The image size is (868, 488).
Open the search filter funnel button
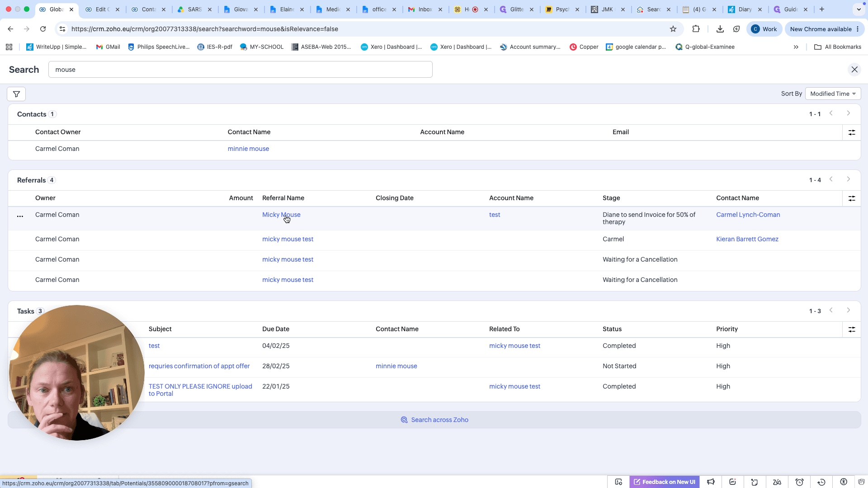(16, 94)
